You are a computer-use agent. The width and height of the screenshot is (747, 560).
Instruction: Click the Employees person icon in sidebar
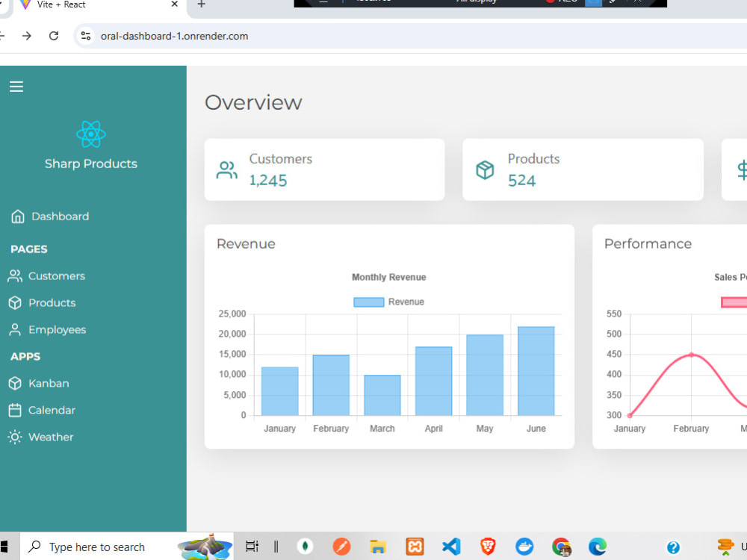click(15, 329)
